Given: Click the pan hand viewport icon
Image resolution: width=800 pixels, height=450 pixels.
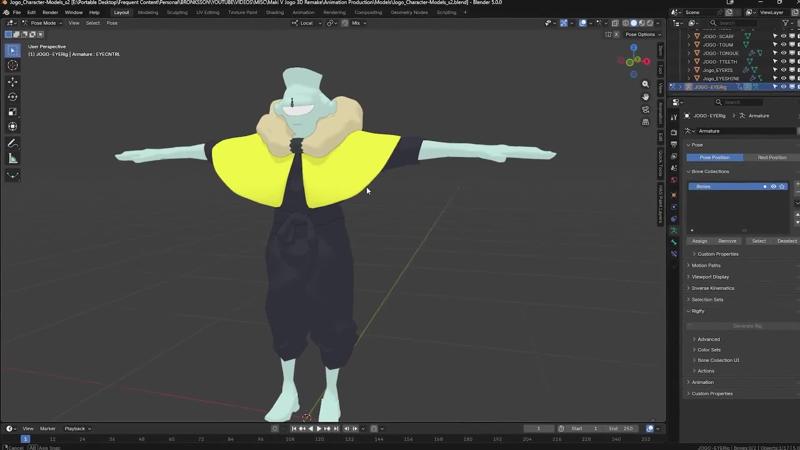Looking at the screenshot, I should click(645, 97).
